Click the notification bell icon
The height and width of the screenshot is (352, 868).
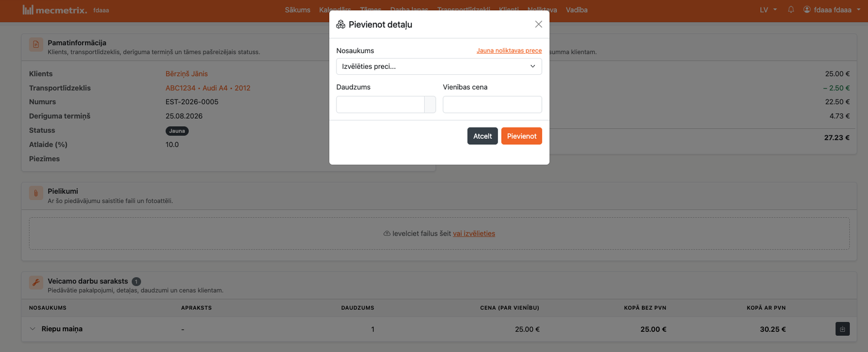click(x=791, y=10)
